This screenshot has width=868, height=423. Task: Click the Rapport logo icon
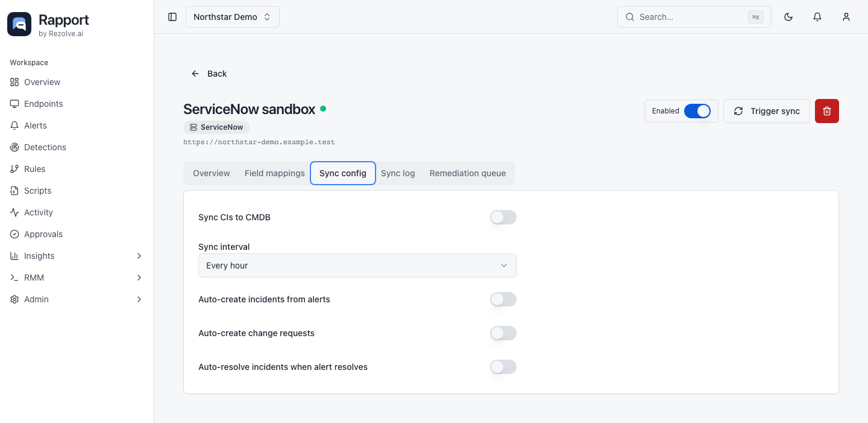click(x=19, y=24)
